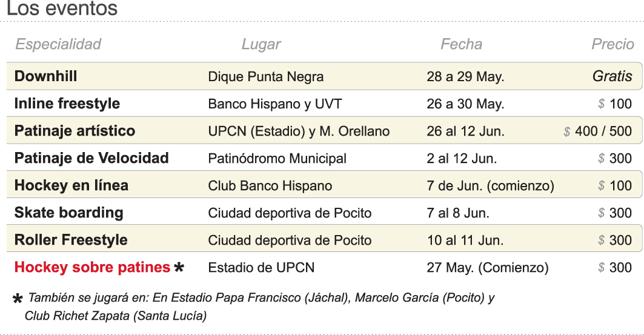This screenshot has width=644, height=335.
Task: Click the red Hockey sobre patines title
Action: point(92,267)
